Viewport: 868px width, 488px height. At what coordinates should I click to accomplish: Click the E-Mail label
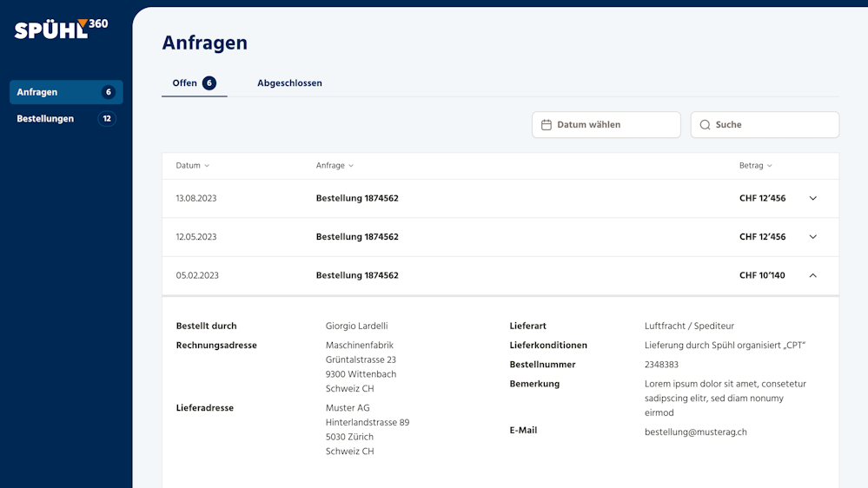pyautogui.click(x=523, y=430)
